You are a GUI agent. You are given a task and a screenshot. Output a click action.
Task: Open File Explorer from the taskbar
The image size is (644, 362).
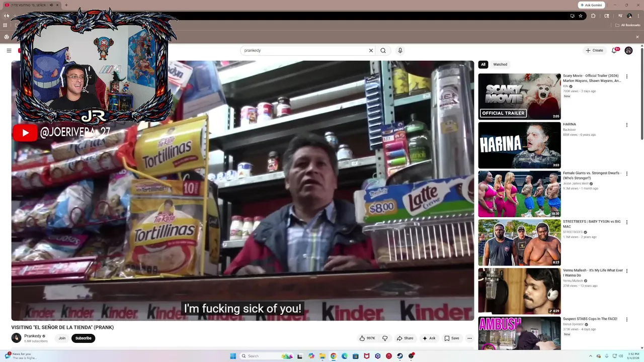pyautogui.click(x=323, y=356)
